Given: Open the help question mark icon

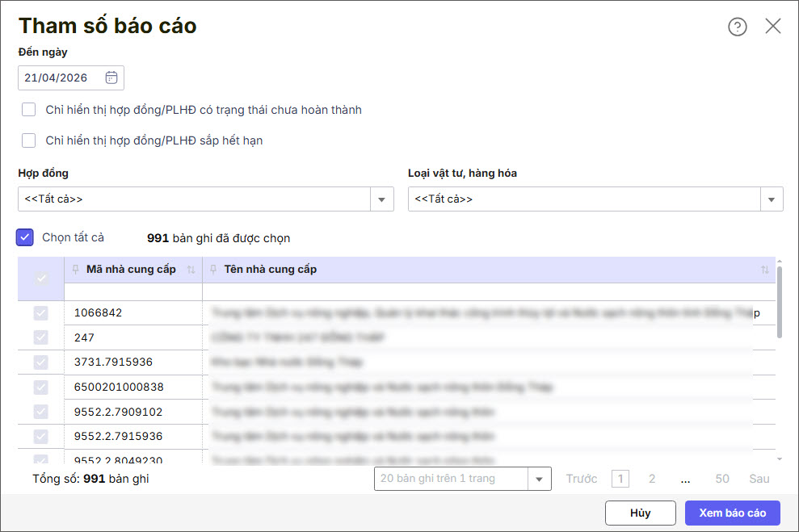Looking at the screenshot, I should pyautogui.click(x=737, y=27).
